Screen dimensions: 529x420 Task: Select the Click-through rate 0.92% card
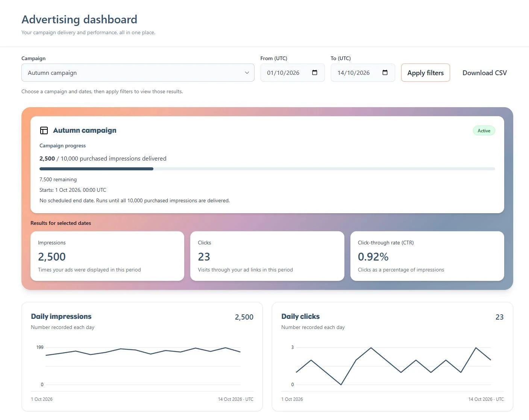click(x=427, y=256)
